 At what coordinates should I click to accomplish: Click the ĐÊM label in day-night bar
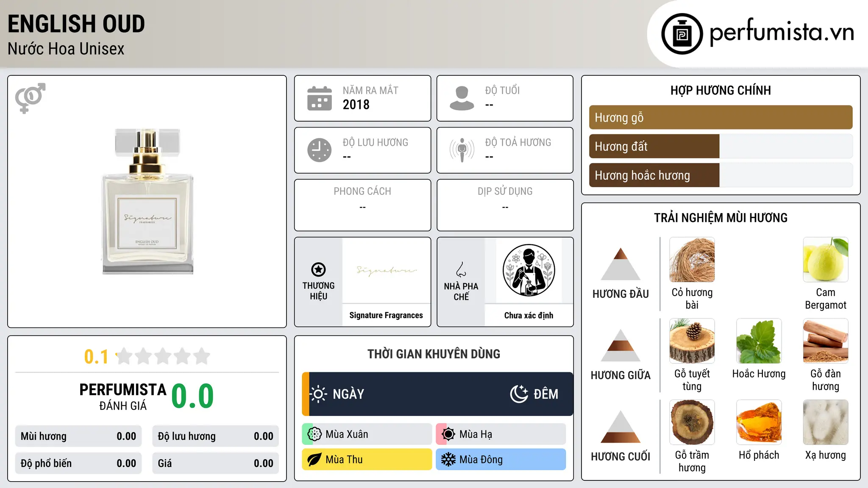click(x=546, y=394)
